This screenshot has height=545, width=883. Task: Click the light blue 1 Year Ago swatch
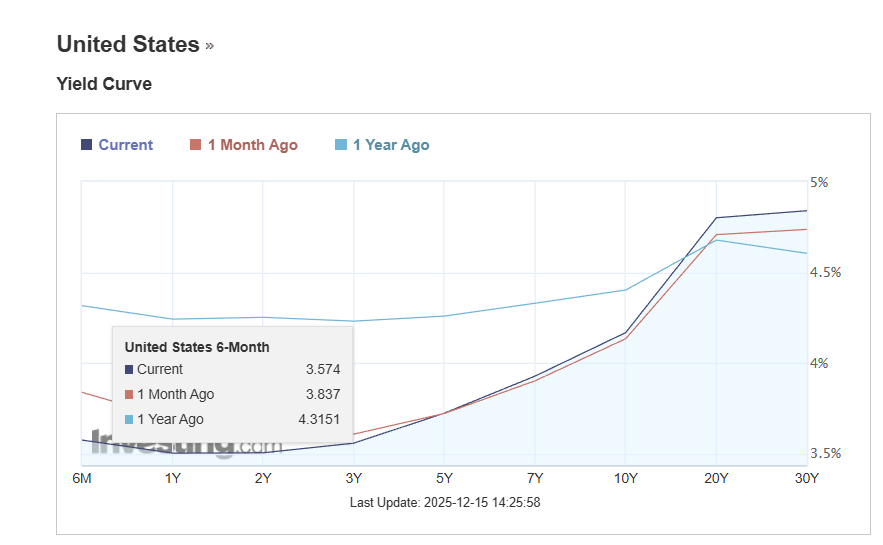pos(341,145)
